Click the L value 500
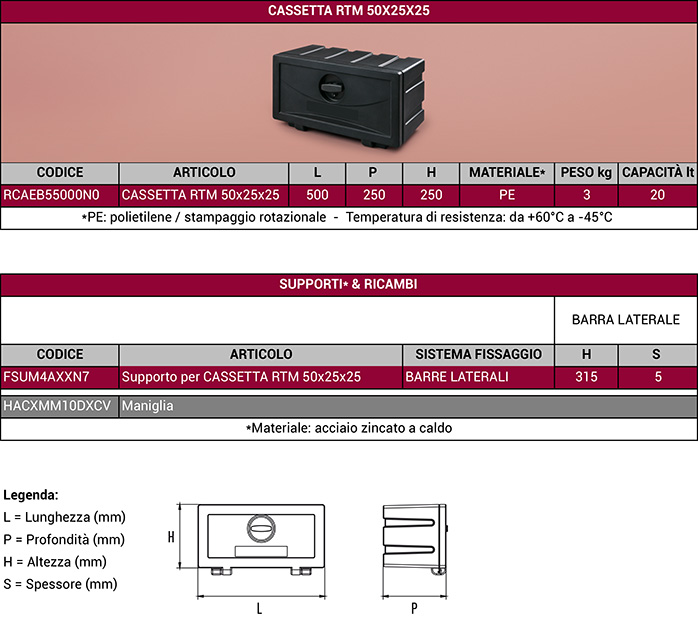Image resolution: width=698 pixels, height=642 pixels. point(317,195)
